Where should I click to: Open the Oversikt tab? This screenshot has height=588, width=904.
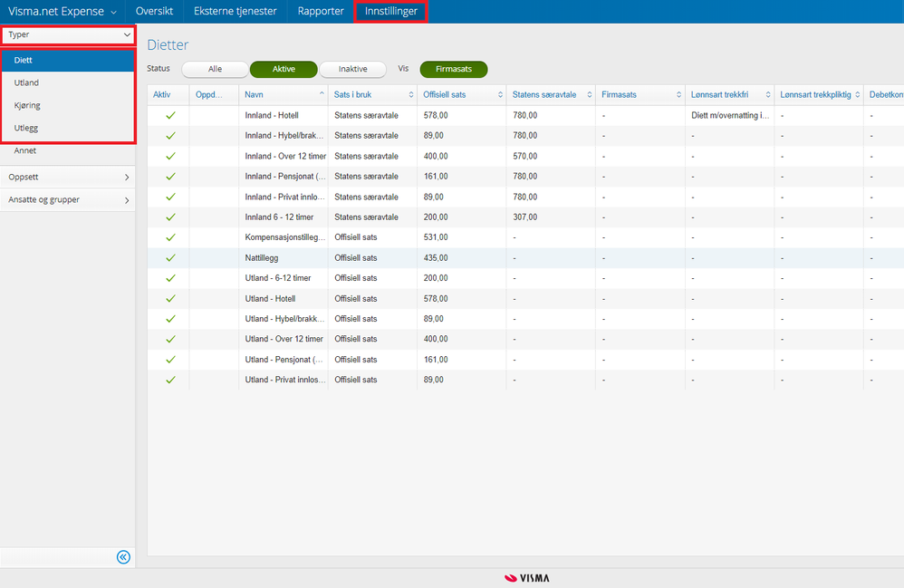(x=155, y=11)
